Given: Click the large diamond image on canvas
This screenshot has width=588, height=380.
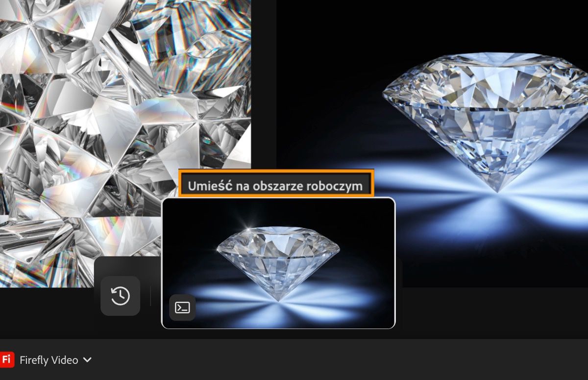Looking at the screenshot, I should pos(433,143).
